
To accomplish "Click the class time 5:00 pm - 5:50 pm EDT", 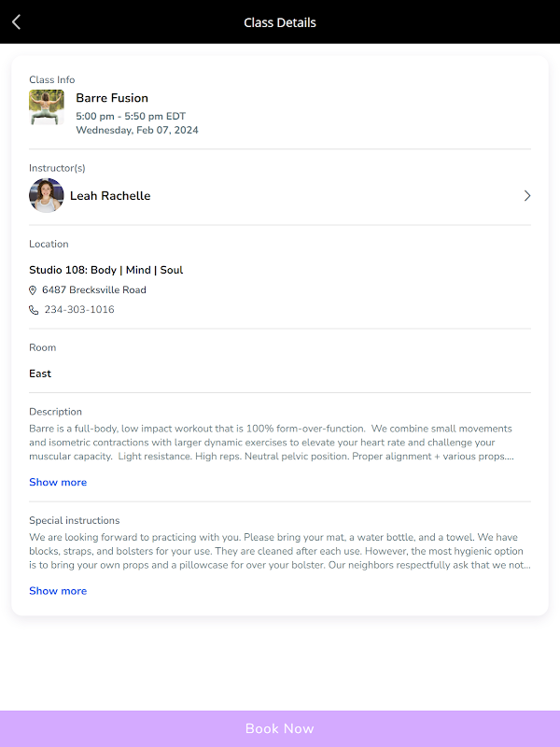I will point(131,117).
